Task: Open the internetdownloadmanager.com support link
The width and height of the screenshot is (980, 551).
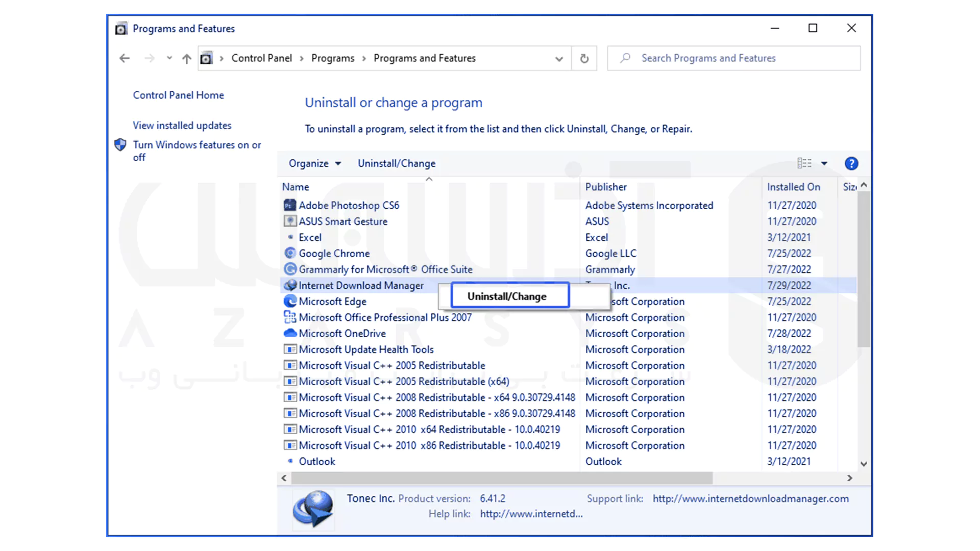Action: [750, 498]
